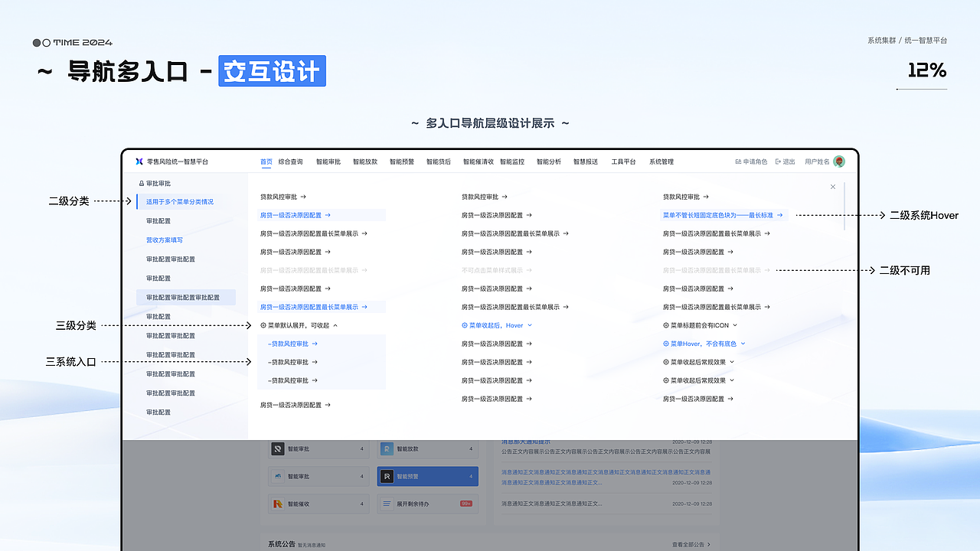The height and width of the screenshot is (551, 980).
Task: Open the 系统管理 tab
Action: coord(661,161)
